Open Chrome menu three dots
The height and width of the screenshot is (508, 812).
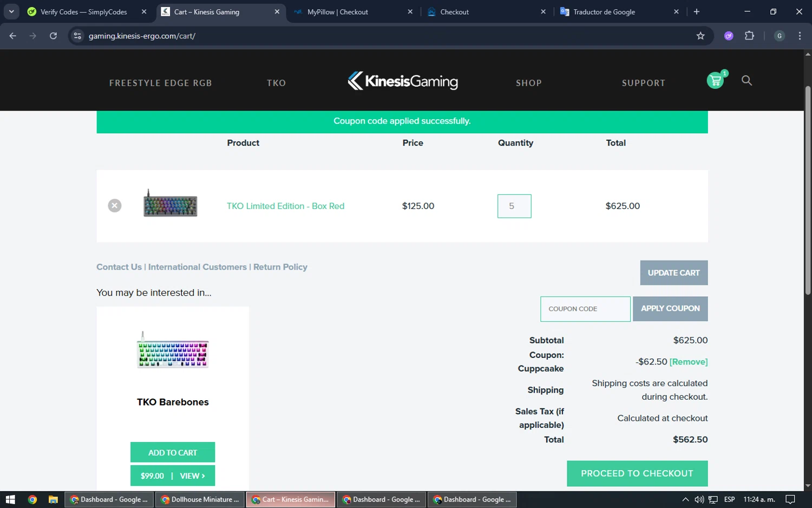pos(800,36)
